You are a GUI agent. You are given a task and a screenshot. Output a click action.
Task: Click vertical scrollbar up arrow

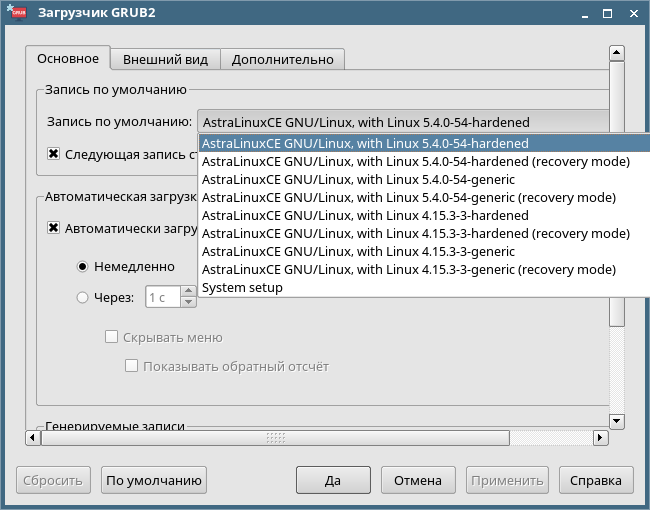[x=617, y=53]
